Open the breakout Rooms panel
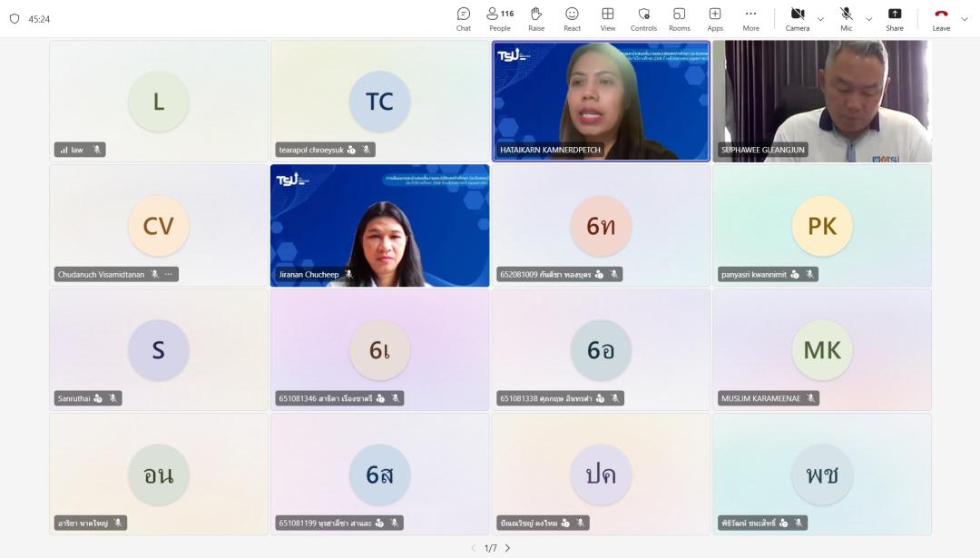The height and width of the screenshot is (558, 980). click(x=680, y=19)
